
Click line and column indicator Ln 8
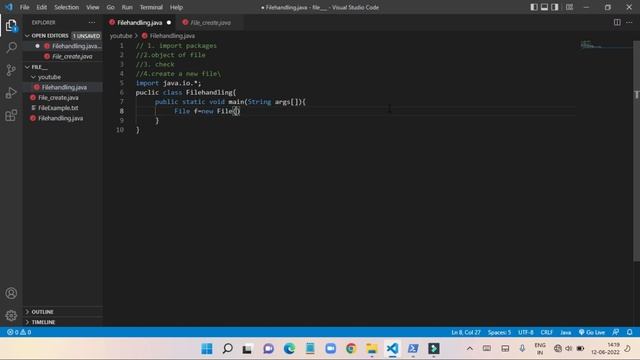point(466,332)
